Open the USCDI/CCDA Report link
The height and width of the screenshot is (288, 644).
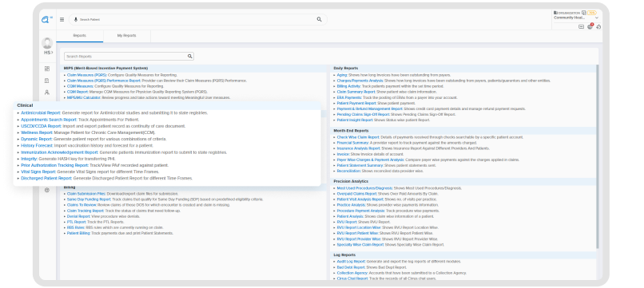click(41, 126)
